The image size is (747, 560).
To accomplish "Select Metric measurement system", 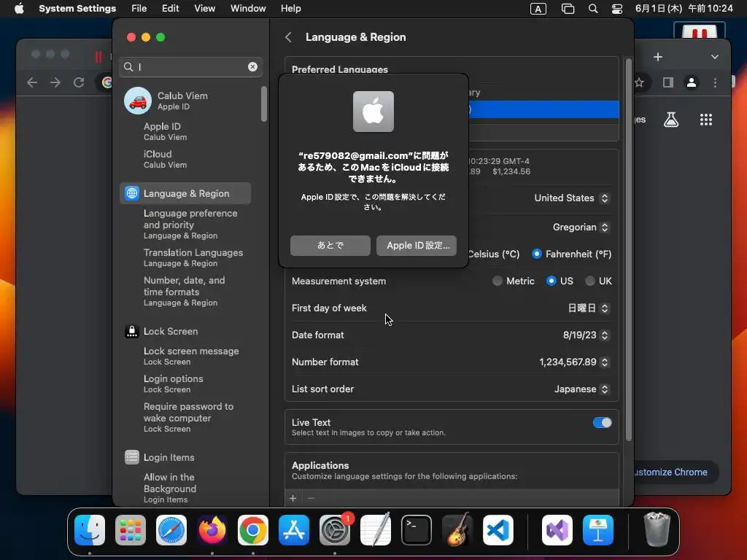I will (497, 281).
